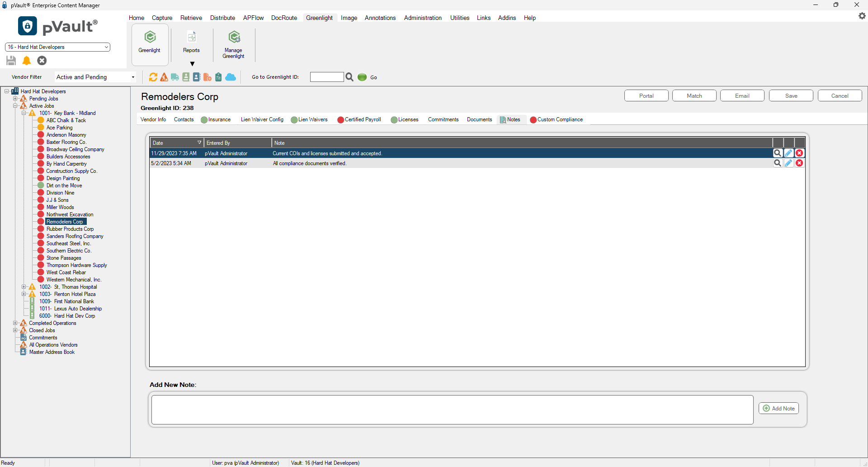868x467 pixels.
Task: Switch to the Vendor Info tab
Action: pyautogui.click(x=153, y=120)
